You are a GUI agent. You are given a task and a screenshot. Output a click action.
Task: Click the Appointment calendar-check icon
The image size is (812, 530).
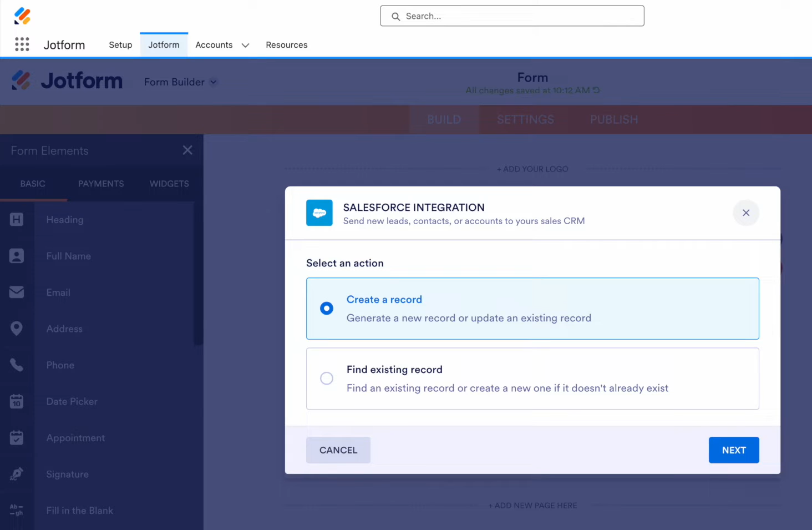point(17,437)
